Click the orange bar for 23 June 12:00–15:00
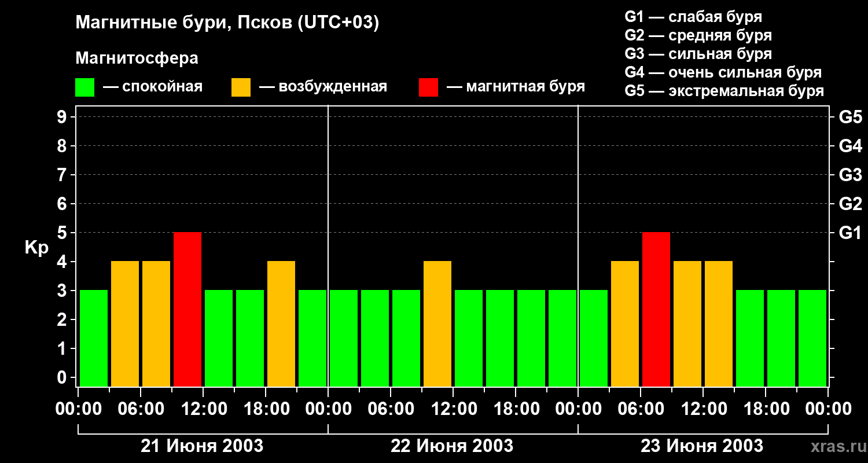 [x=719, y=324]
